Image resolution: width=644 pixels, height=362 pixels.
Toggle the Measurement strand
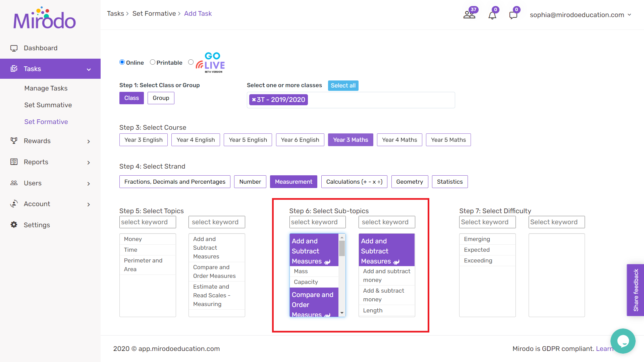pos(293,182)
